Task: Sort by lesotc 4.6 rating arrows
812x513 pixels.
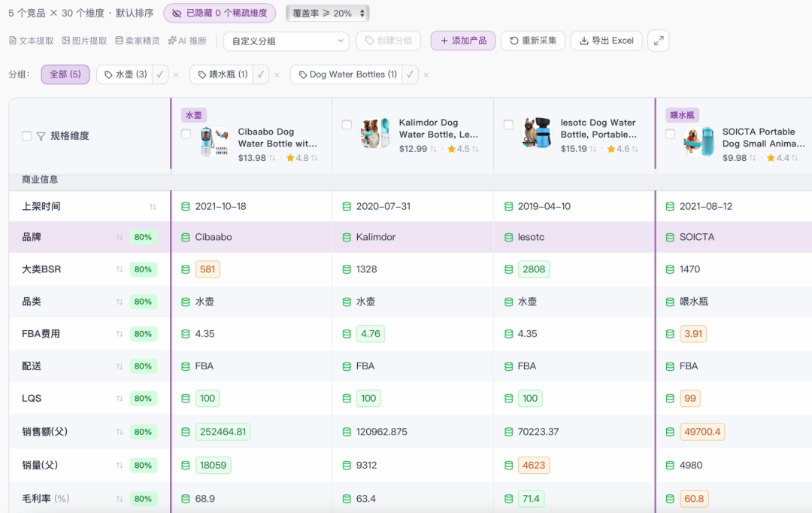Action: point(635,149)
